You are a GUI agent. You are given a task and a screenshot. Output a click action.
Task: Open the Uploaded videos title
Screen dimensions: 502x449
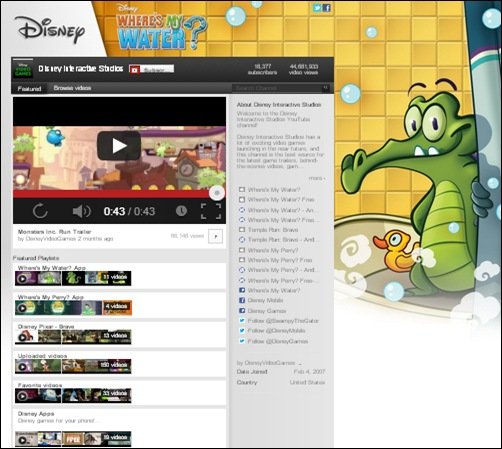coord(42,356)
